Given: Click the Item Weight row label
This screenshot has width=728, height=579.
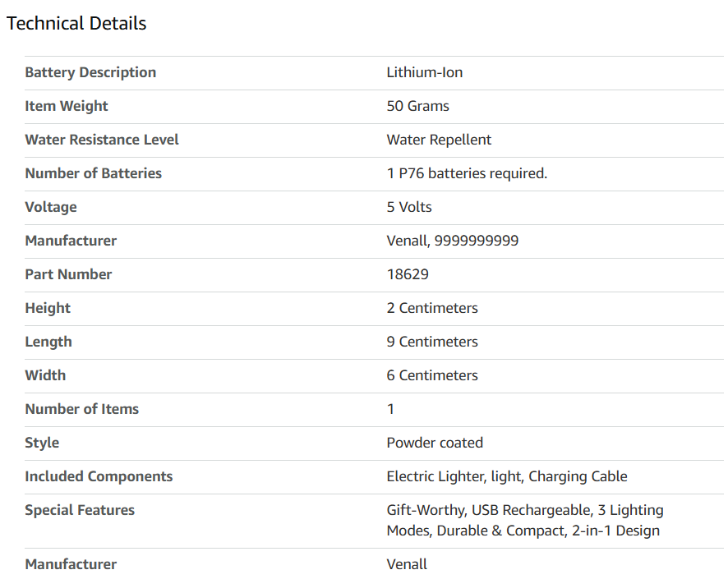Looking at the screenshot, I should coord(67,106).
